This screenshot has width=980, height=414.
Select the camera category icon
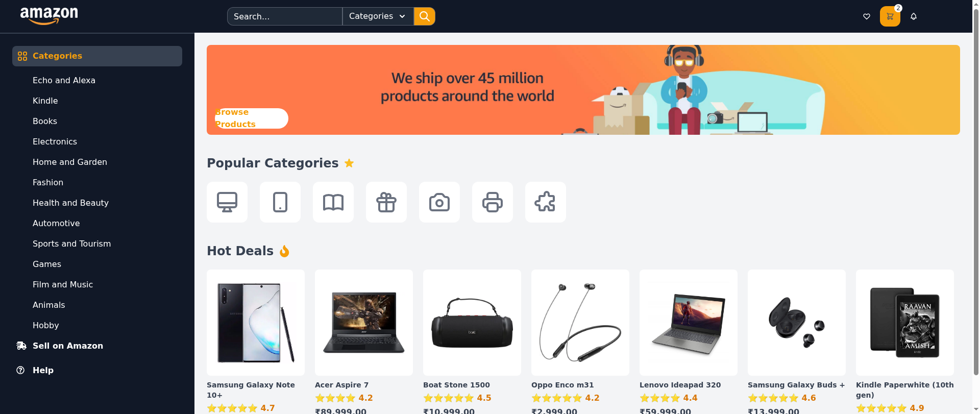[439, 202]
